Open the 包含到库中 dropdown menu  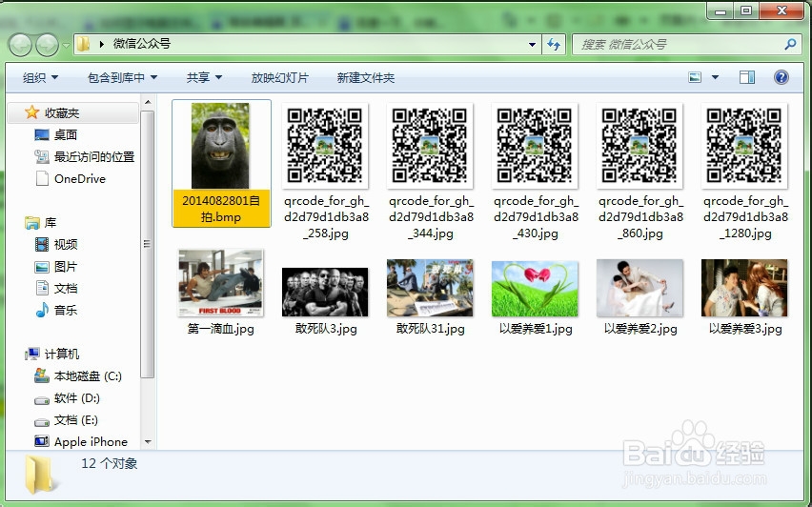(122, 78)
